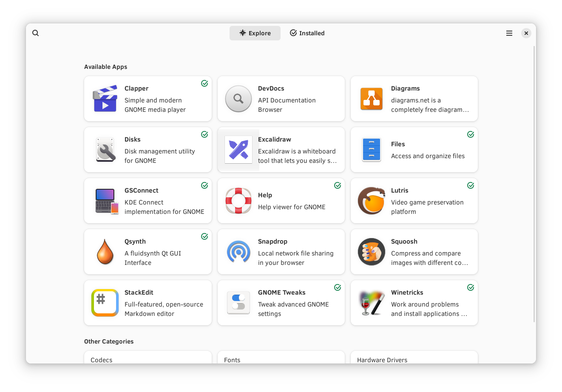The height and width of the screenshot is (392, 562).
Task: Click the 'Other Categories' section heading
Action: [x=109, y=341]
